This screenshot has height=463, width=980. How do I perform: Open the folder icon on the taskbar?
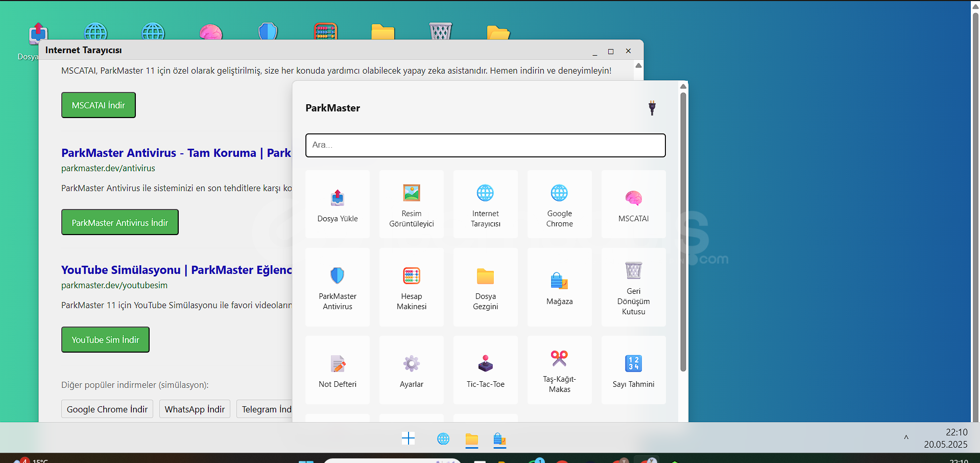[472, 439]
